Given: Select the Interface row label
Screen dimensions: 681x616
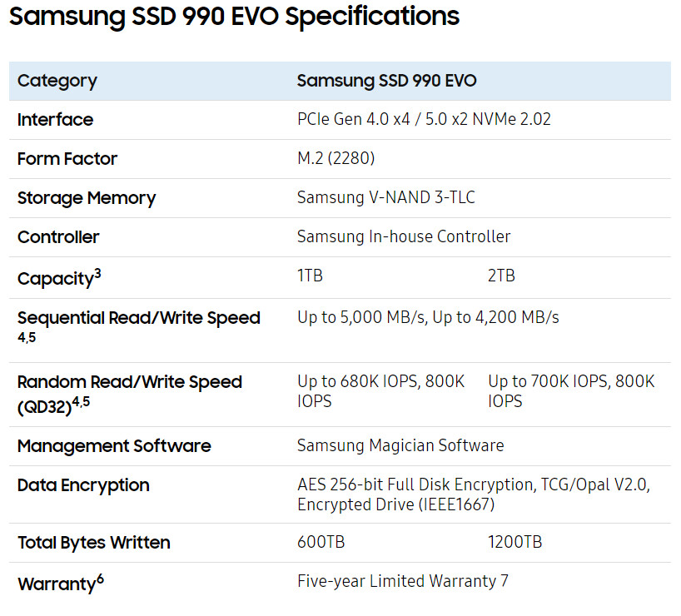Looking at the screenshot, I should [55, 120].
